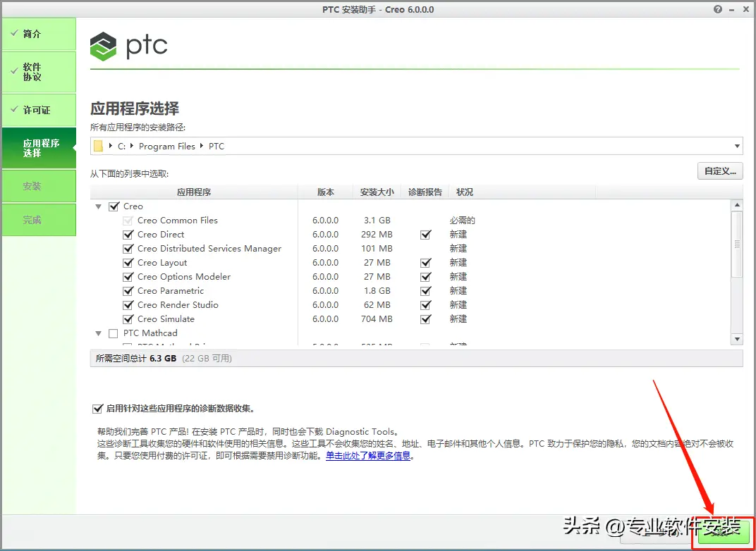Click the '所需空间总计 6.3 GB' summary text
Screen dimensions: 756x551
click(x=136, y=359)
